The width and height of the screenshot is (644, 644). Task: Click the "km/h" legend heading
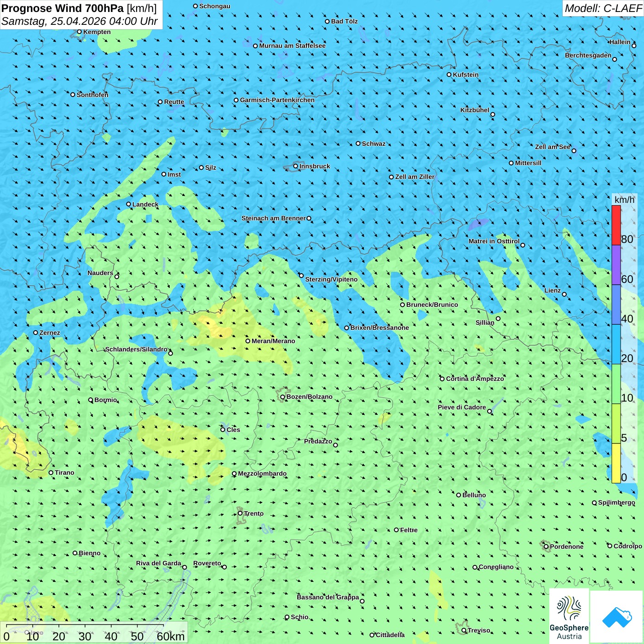click(624, 200)
